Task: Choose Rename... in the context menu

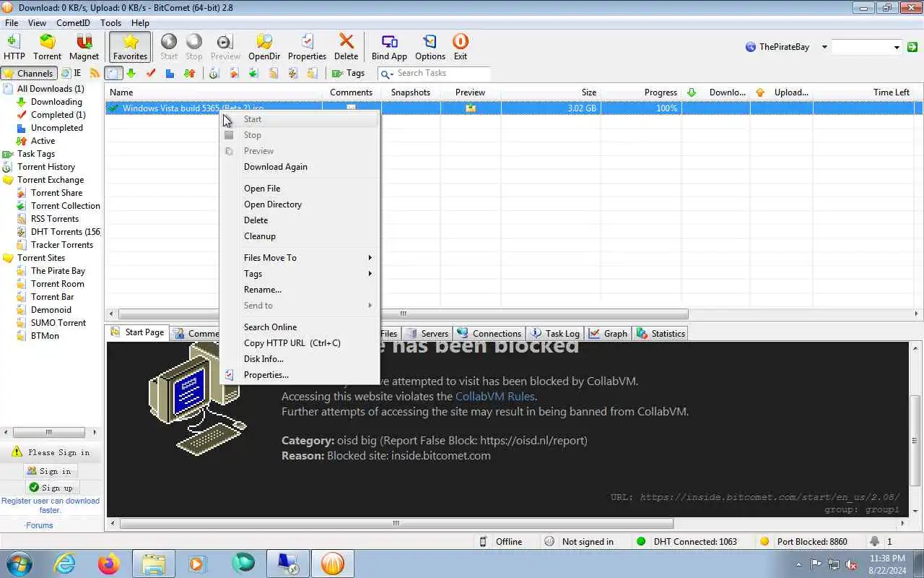Action: (x=300, y=290)
